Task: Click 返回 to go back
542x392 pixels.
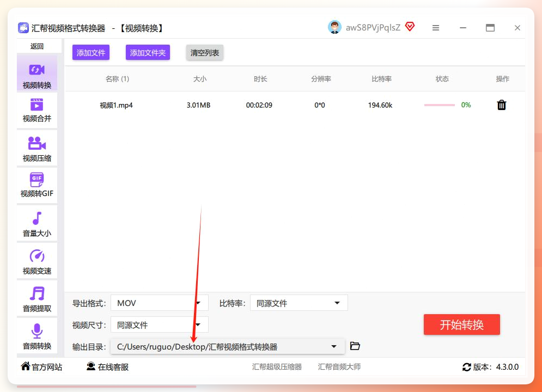Action: [x=37, y=46]
